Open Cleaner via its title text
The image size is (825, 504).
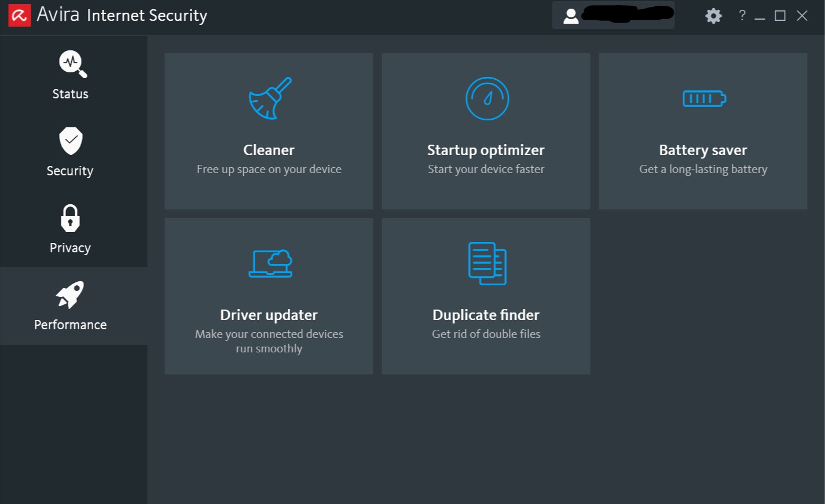269,150
